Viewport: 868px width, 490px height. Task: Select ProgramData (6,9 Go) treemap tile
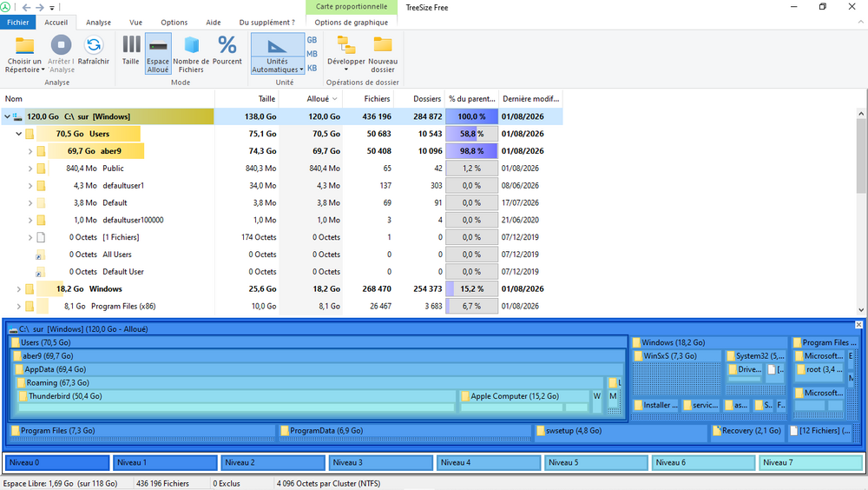404,433
